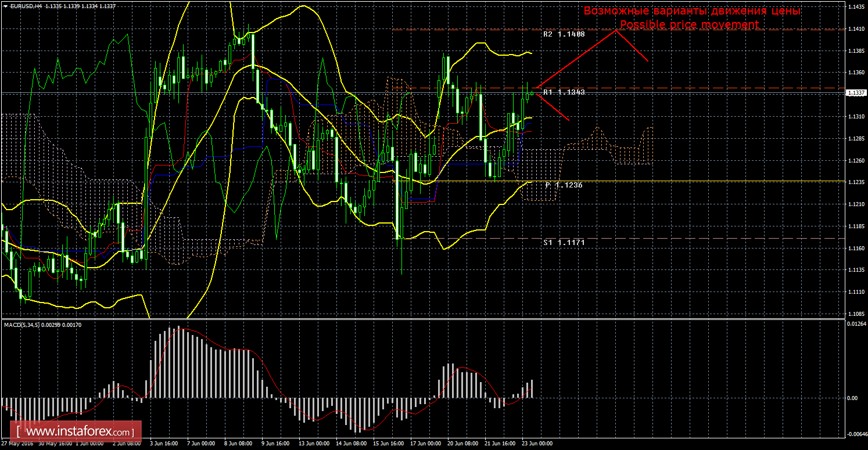Click the 9 Jun 16:00 time label
Viewport: 868px width, 450px height.
tap(275, 444)
